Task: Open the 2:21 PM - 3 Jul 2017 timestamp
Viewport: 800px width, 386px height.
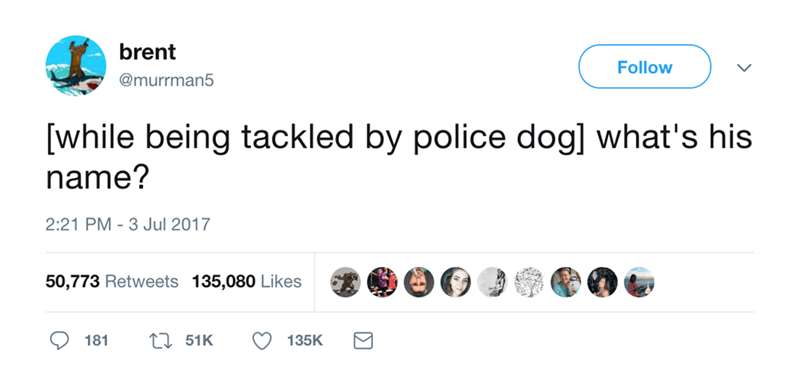Action: click(x=128, y=224)
